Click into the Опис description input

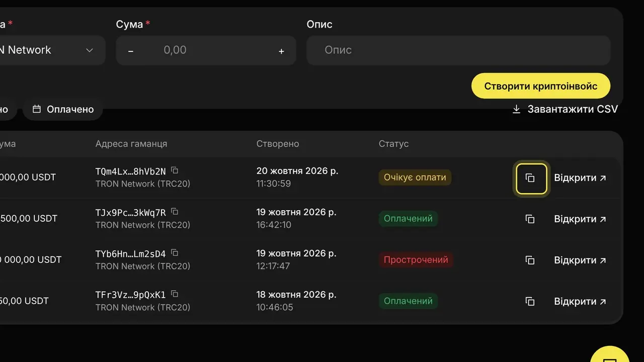click(458, 50)
